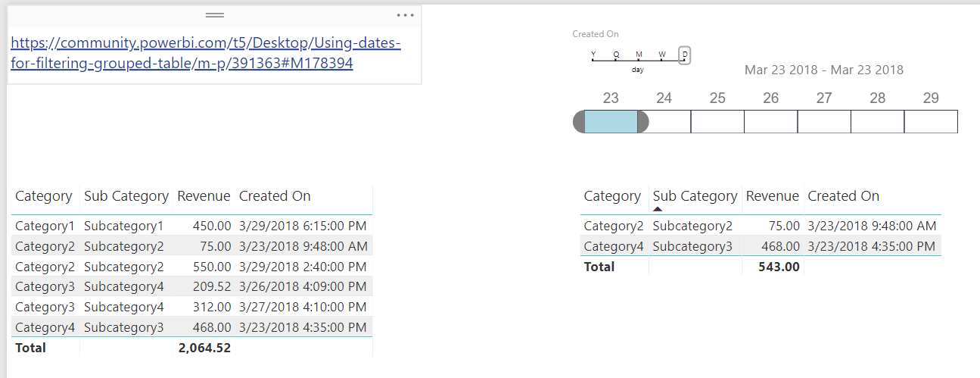This screenshot has width=980, height=378.
Task: Select the D (day) granularity marker
Action: [685, 55]
